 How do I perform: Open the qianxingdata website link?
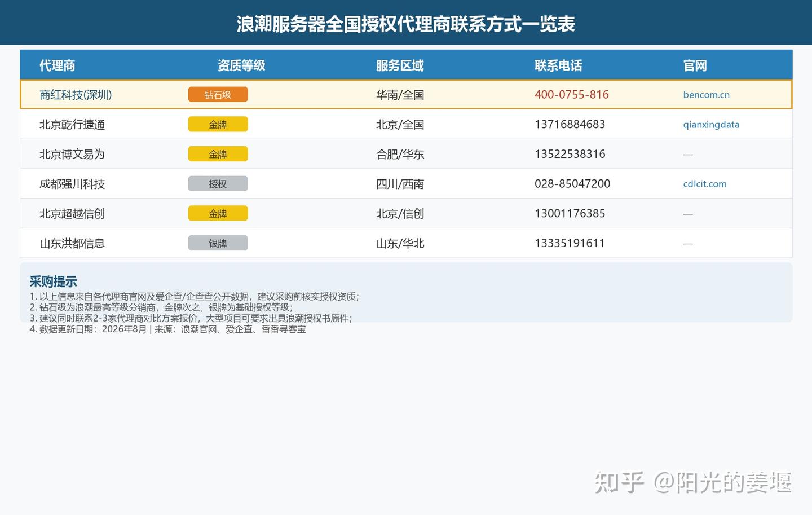(711, 125)
